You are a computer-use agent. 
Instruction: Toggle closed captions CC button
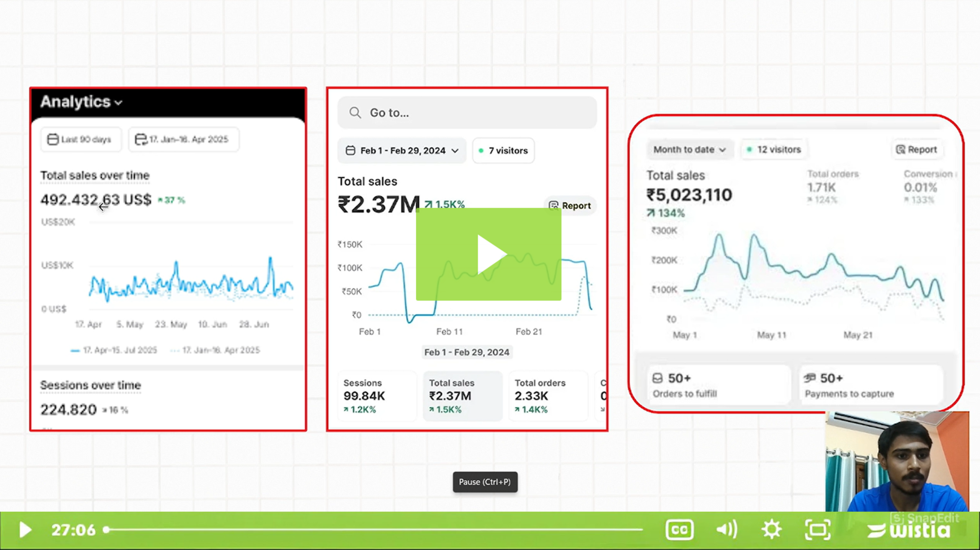click(x=679, y=530)
